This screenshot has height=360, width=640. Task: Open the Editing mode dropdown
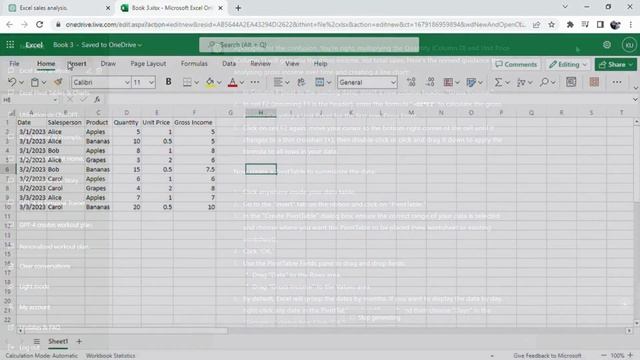click(x=568, y=64)
